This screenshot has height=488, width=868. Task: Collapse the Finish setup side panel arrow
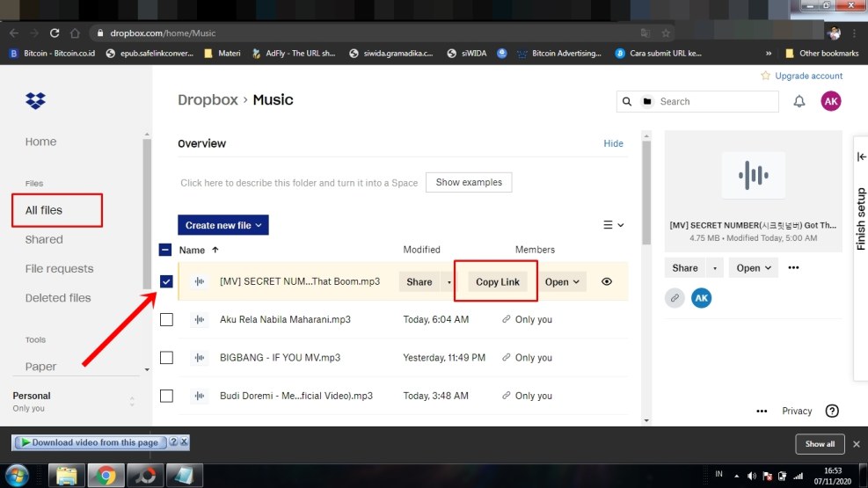click(x=861, y=157)
